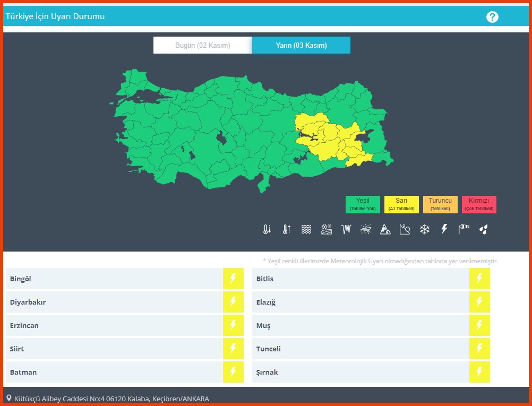This screenshot has width=532, height=406.
Task: Open the Elazığ warning row
Action: [360, 302]
